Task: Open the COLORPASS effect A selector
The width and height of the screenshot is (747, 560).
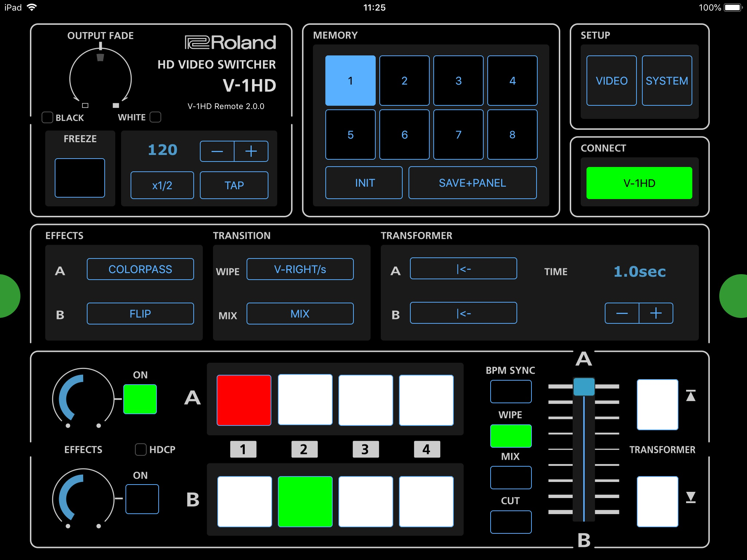Action: point(140,269)
